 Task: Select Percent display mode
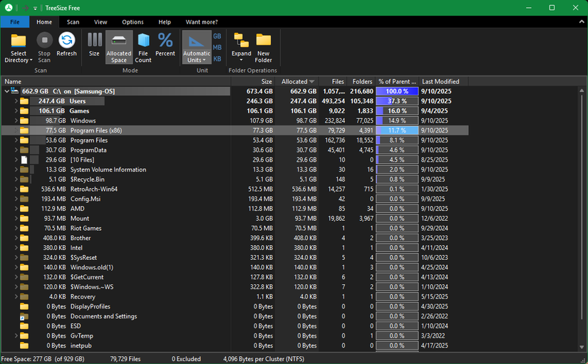(165, 44)
